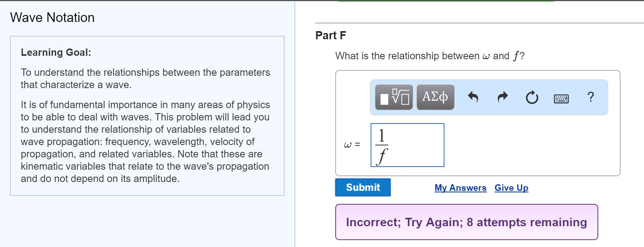Open the equation editor help
The image size is (644, 247).
590,97
